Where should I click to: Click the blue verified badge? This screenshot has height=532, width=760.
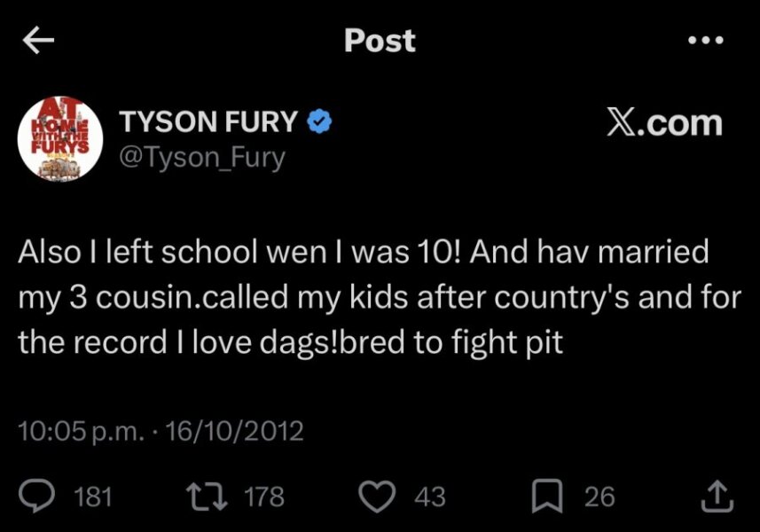pos(319,122)
